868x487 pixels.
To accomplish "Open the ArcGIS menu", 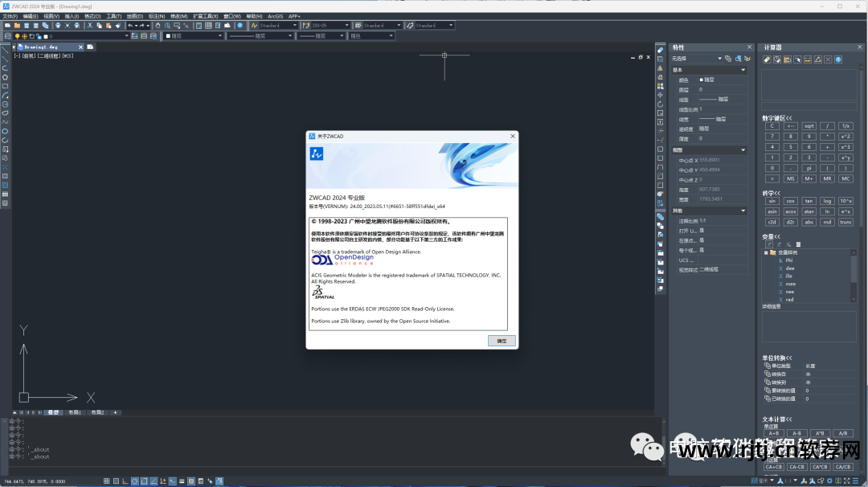I will pos(275,16).
